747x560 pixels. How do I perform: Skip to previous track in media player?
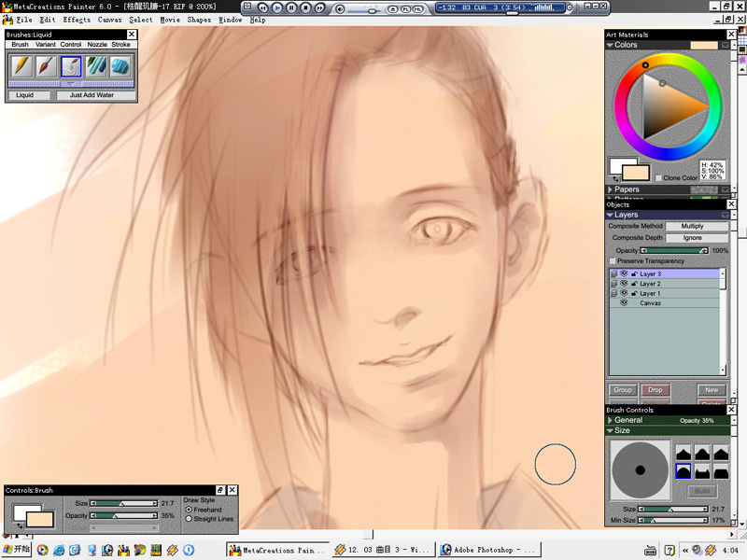(262, 7)
